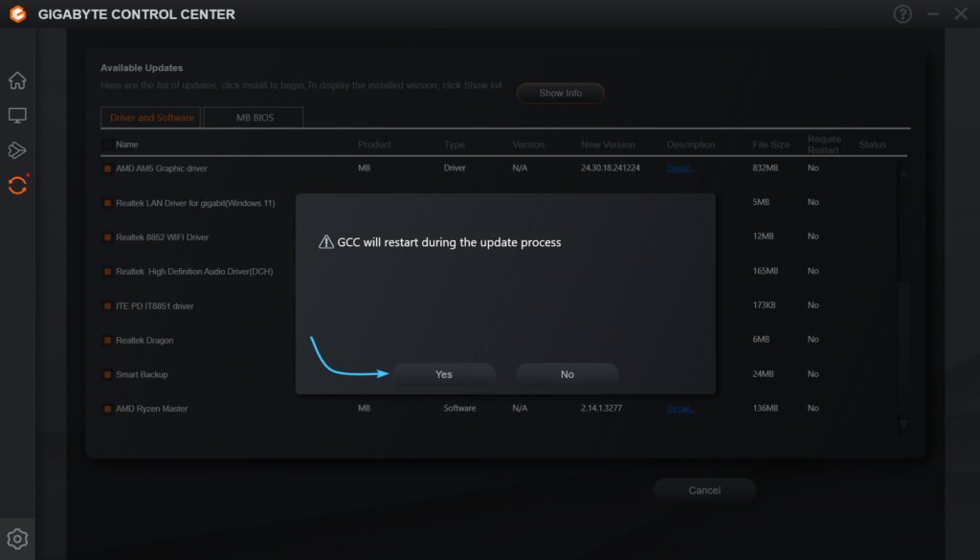Click the warning triangle icon in dialog
The image size is (980, 560).
326,242
